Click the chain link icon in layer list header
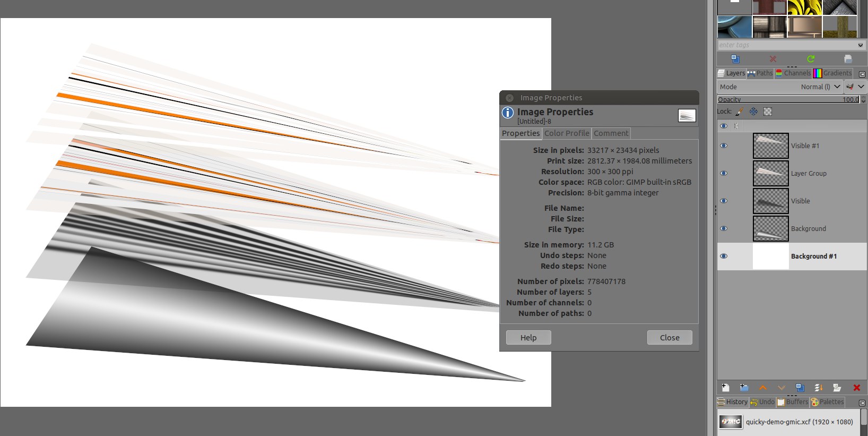868x436 pixels. (736, 126)
